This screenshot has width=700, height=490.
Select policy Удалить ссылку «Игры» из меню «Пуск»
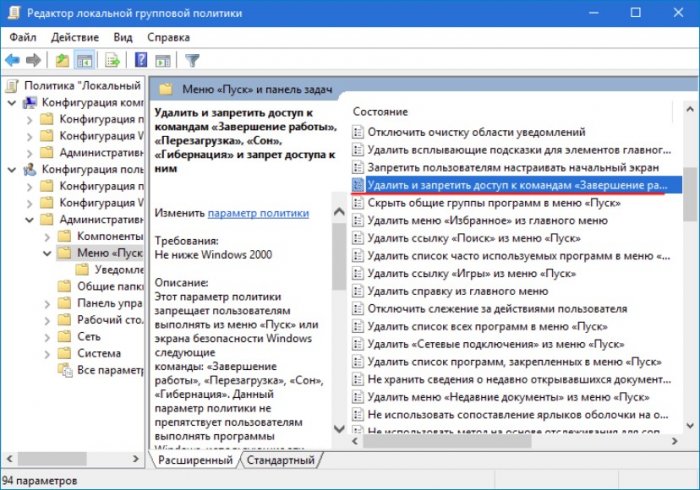(464, 274)
